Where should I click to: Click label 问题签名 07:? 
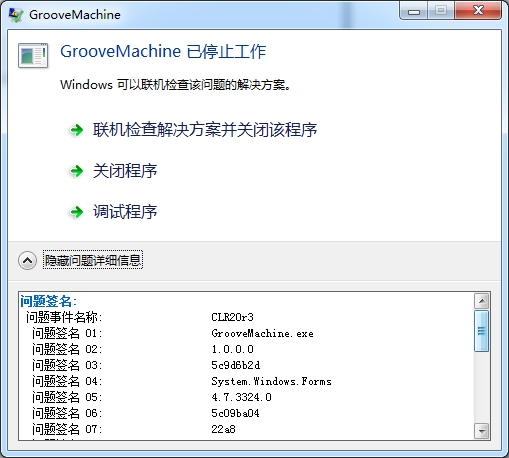(x=67, y=429)
